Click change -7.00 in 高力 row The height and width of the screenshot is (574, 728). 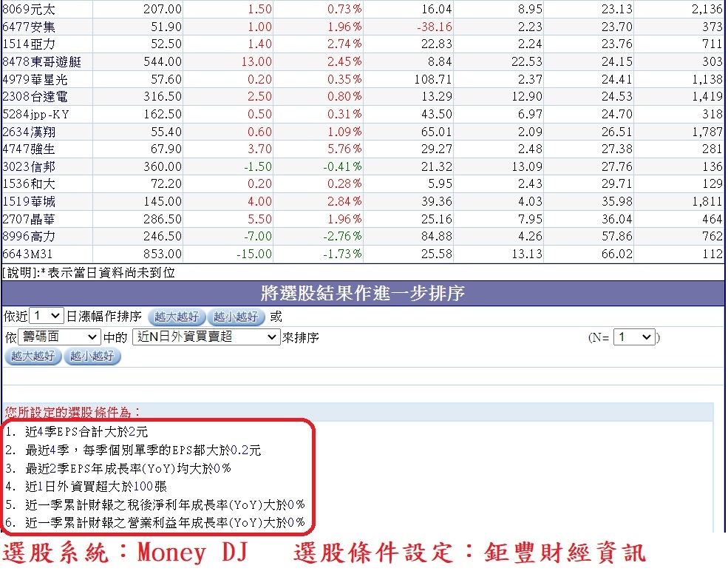[258, 237]
